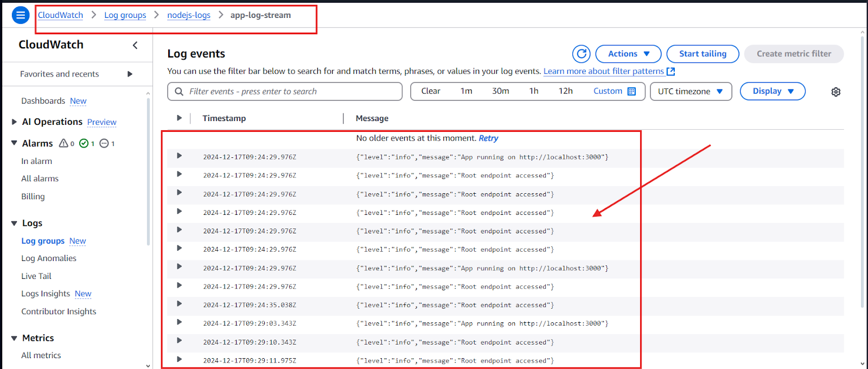Click the OK alarms green check icon
Screen dimensions: 868x369
click(84, 143)
